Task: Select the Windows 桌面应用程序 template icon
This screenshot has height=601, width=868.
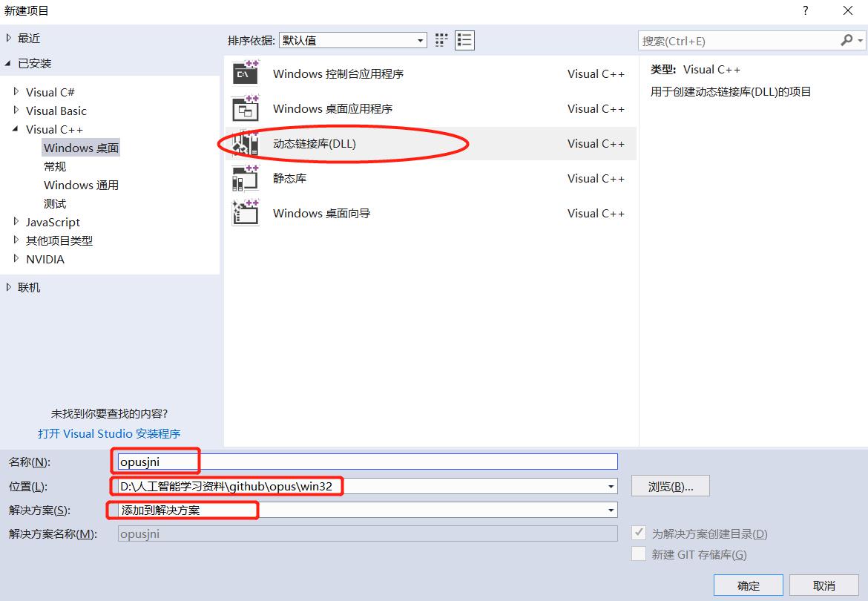Action: click(246, 108)
